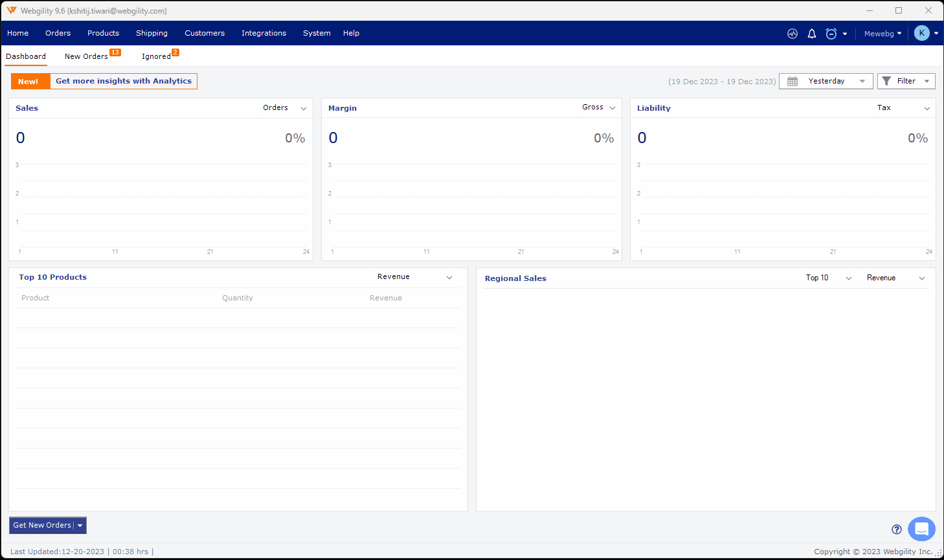Switch to the Ignored tab
This screenshot has width=944, height=560.
156,56
